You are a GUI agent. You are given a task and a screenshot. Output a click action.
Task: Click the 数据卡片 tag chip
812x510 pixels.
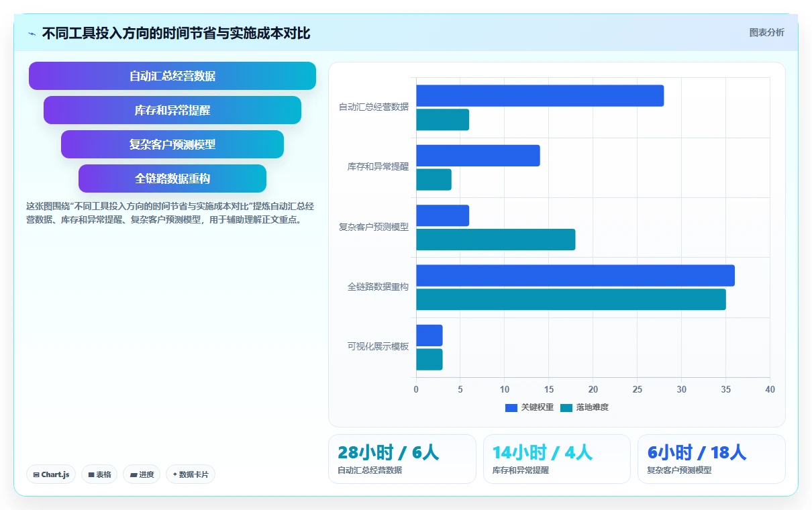[x=191, y=474]
